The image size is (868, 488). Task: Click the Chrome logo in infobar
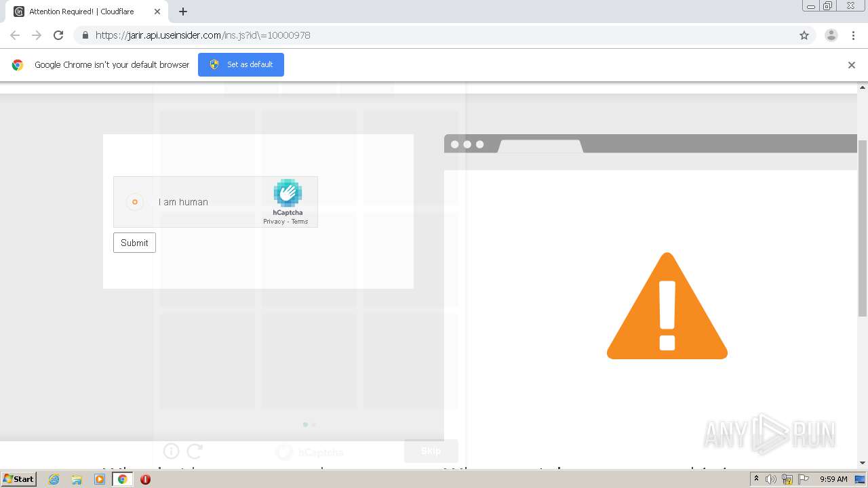18,65
